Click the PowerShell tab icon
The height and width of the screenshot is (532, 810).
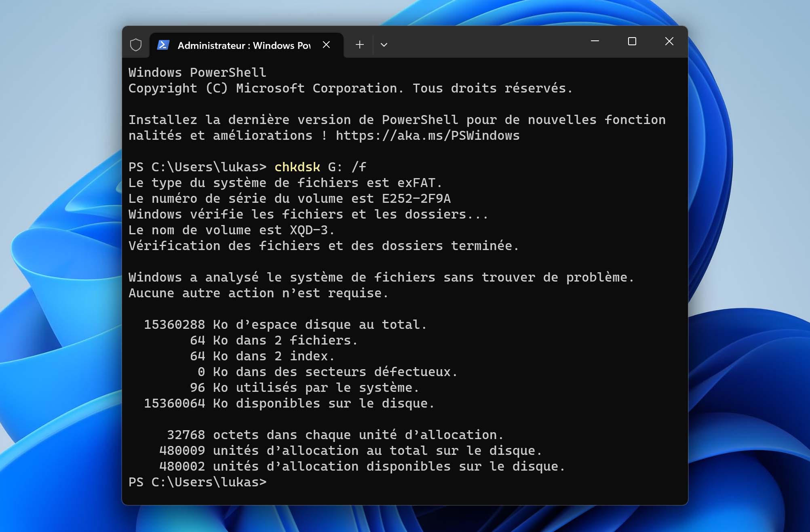click(x=163, y=45)
